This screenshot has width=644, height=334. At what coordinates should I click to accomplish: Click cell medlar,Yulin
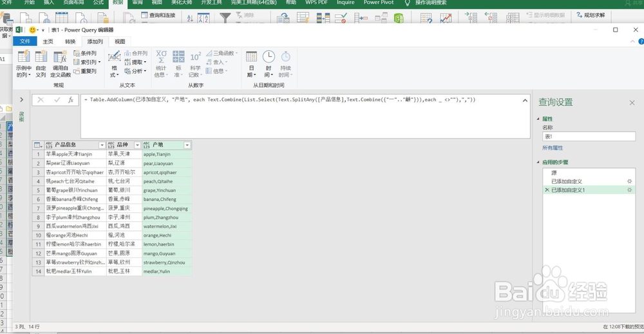point(167,271)
